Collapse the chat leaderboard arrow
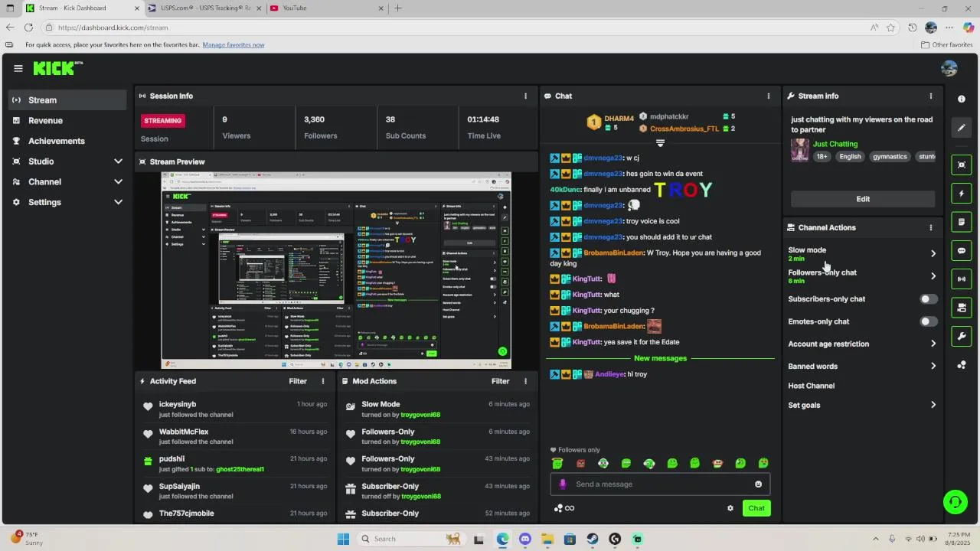The height and width of the screenshot is (551, 980). 660,143
